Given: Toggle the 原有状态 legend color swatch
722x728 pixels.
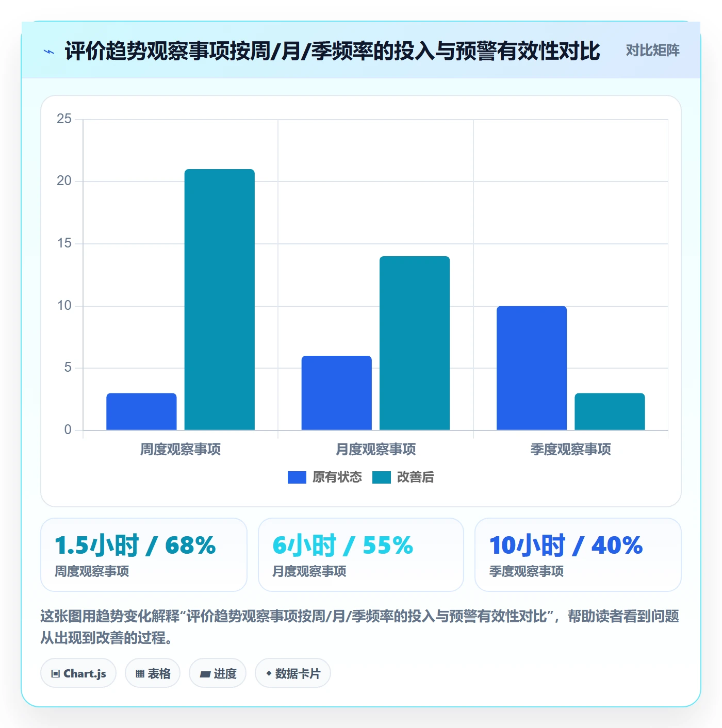Looking at the screenshot, I should point(297,477).
